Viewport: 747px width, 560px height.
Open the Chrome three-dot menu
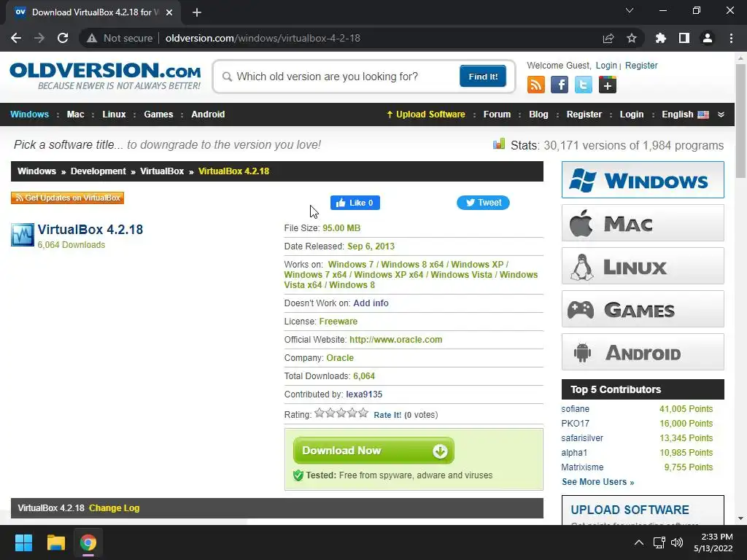731,38
